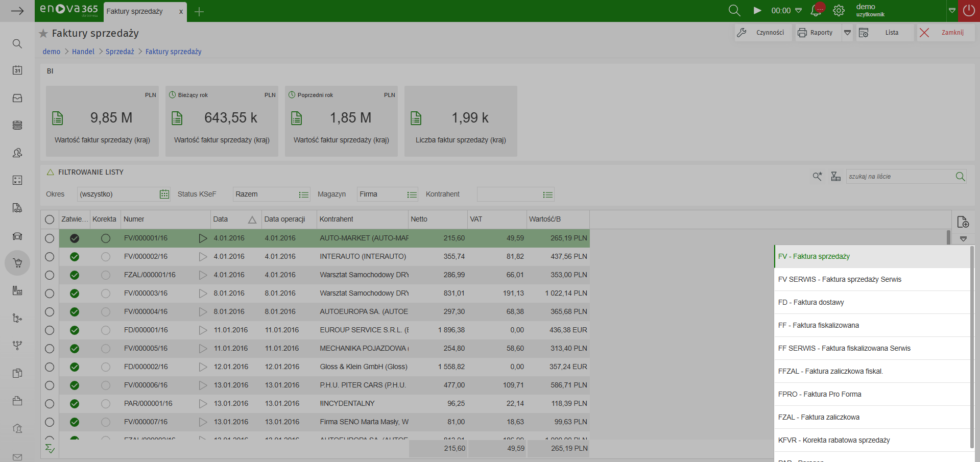The image size is (980, 462).
Task: Click the search list input field
Action: tap(899, 177)
